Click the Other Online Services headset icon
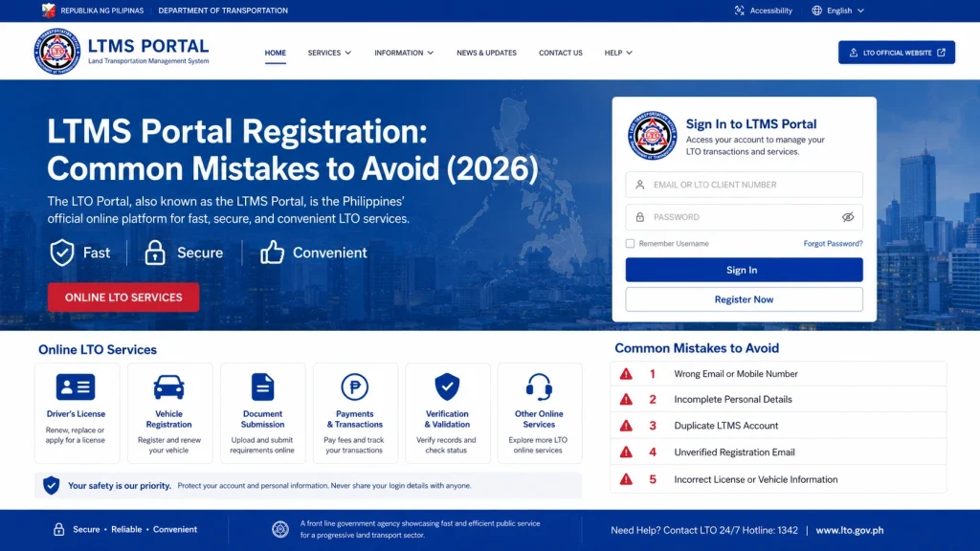 click(x=539, y=386)
